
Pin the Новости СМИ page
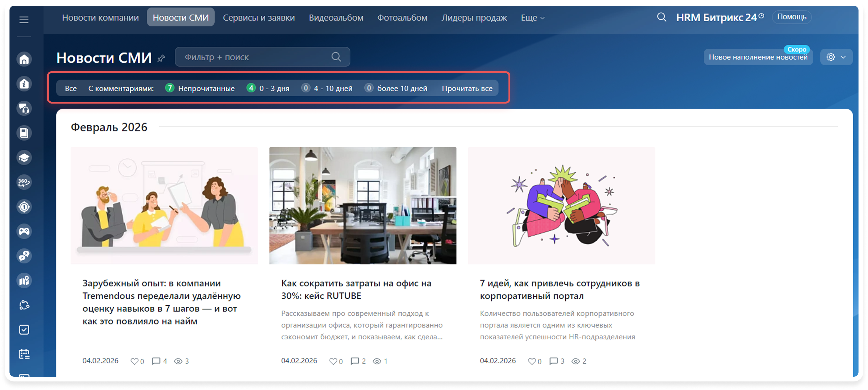pyautogui.click(x=161, y=58)
